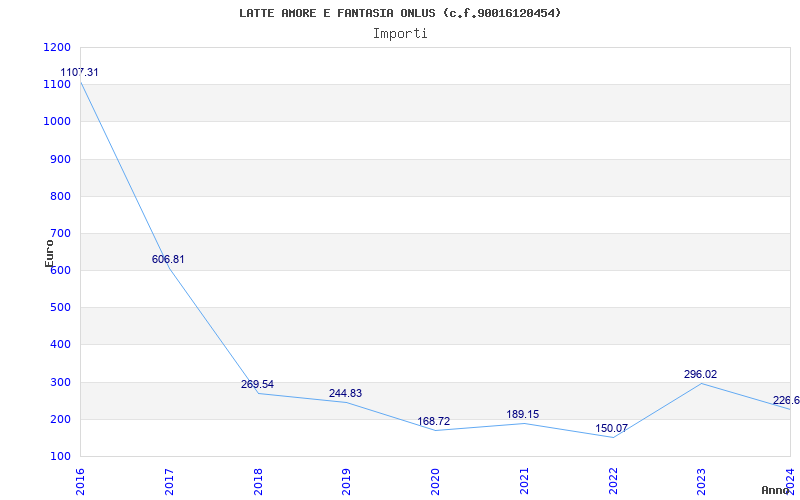The width and height of the screenshot is (800, 500).
Task: Click the data label 296.02
Action: click(x=700, y=374)
